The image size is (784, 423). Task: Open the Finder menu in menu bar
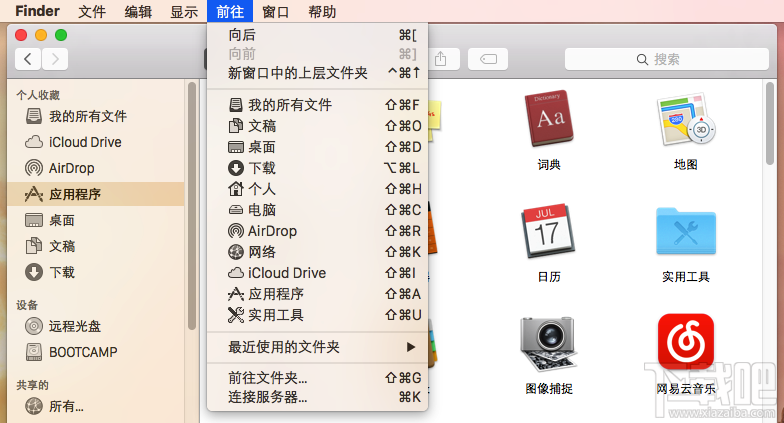37,11
